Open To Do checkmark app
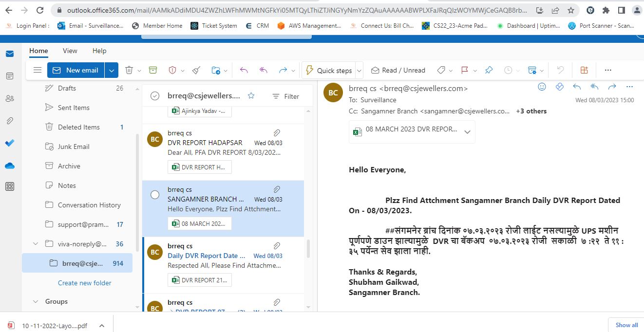The image size is (644, 332). point(10,143)
